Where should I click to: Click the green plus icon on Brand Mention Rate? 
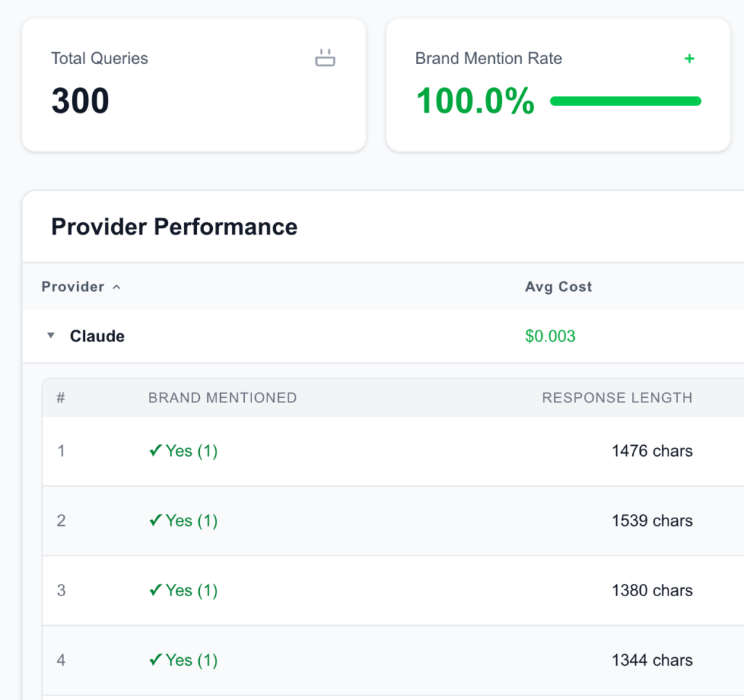690,59
